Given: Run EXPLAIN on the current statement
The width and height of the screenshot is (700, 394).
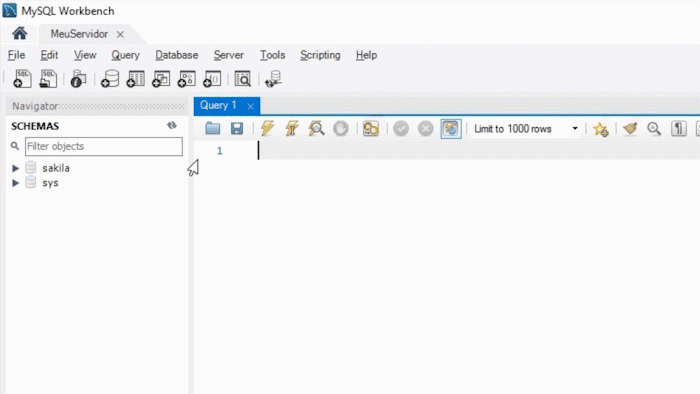Looking at the screenshot, I should click(x=317, y=129).
